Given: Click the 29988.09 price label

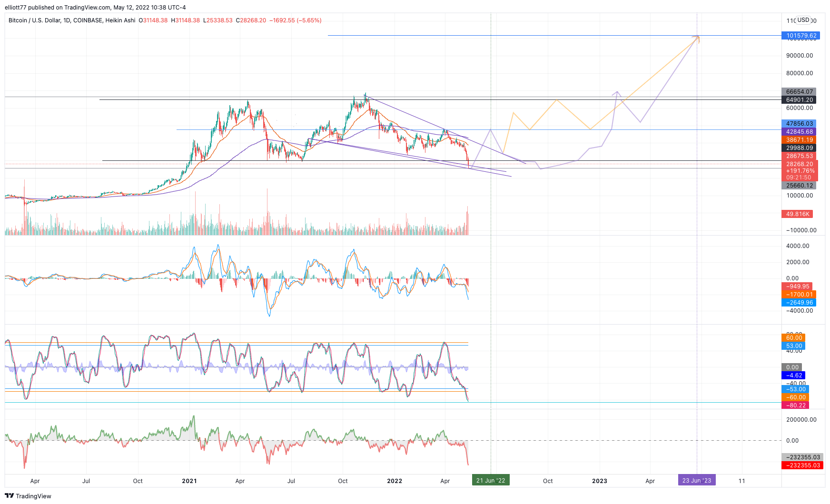Looking at the screenshot, I should coord(799,148).
